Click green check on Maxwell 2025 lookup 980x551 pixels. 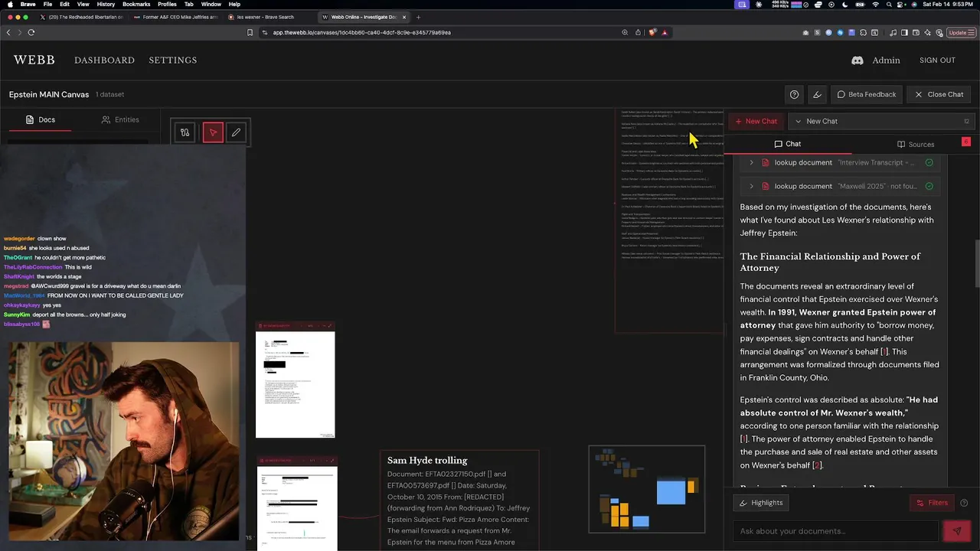coord(929,186)
